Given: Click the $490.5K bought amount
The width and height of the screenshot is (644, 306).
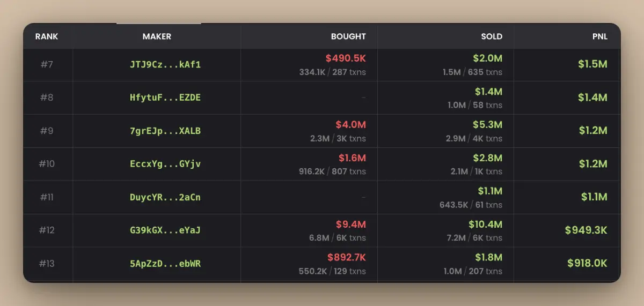Looking at the screenshot, I should [346, 58].
